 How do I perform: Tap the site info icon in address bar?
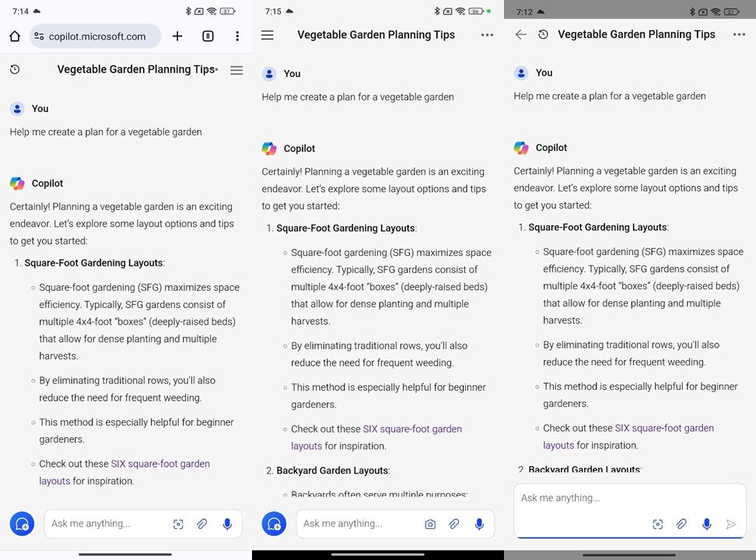(39, 37)
